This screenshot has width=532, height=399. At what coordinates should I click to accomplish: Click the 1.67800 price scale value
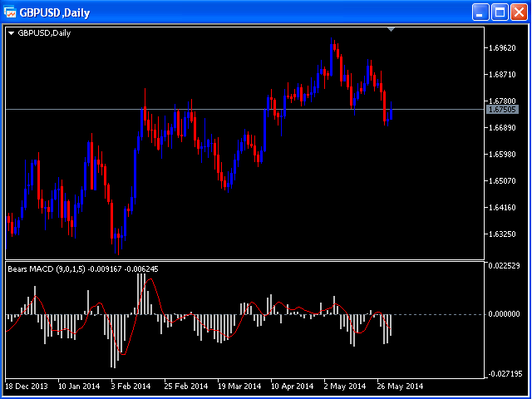click(502, 101)
